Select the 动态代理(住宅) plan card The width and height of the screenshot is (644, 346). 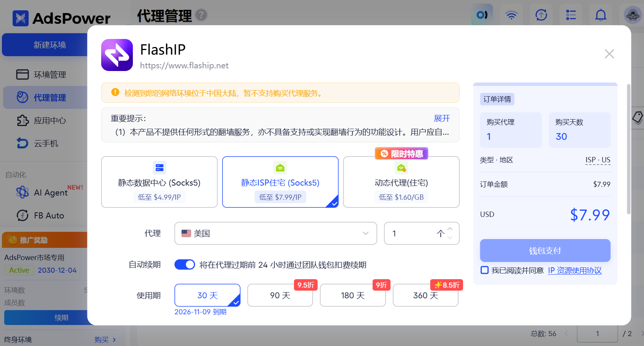pos(401,182)
